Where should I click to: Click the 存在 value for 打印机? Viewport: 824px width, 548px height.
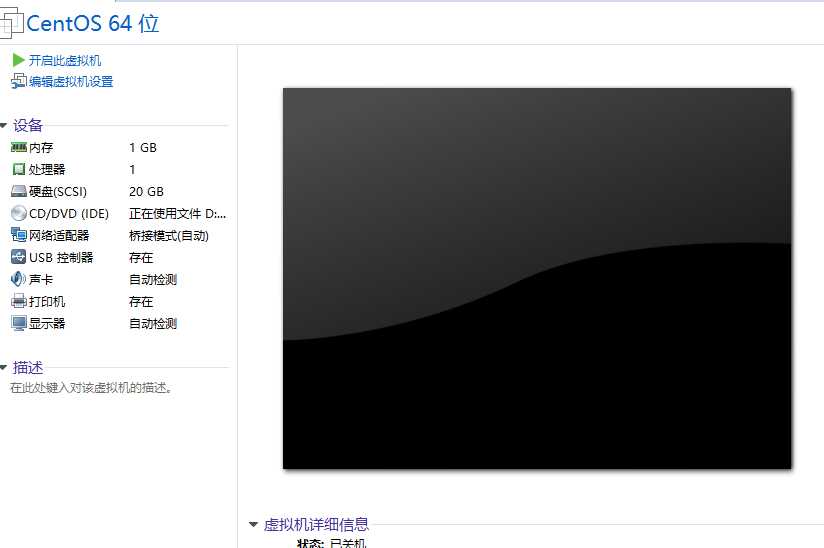coord(141,302)
